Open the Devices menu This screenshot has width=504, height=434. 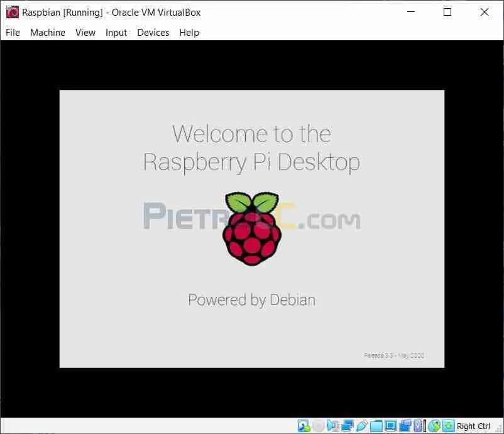coord(153,32)
